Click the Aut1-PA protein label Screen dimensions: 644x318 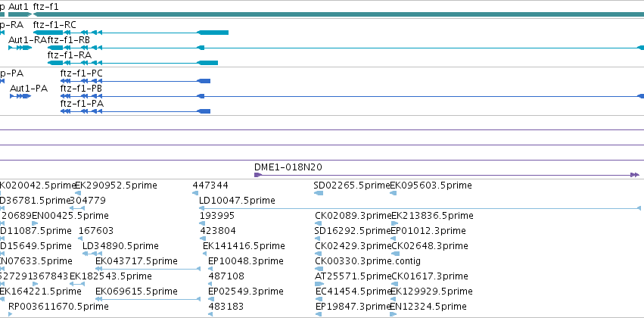(x=29, y=89)
